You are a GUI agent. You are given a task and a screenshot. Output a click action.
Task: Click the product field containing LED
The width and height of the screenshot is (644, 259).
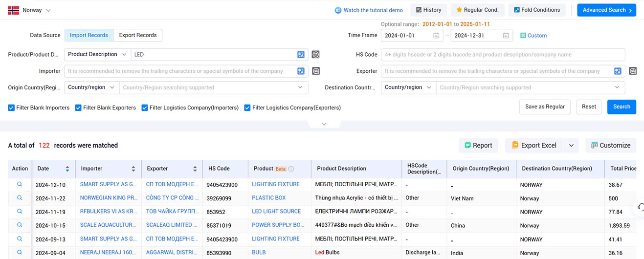click(x=213, y=55)
